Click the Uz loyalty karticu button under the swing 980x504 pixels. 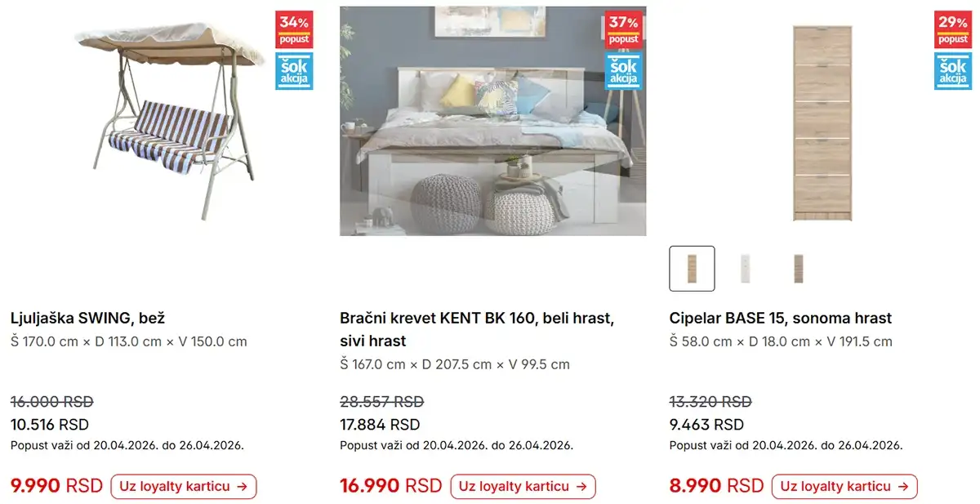tap(184, 486)
